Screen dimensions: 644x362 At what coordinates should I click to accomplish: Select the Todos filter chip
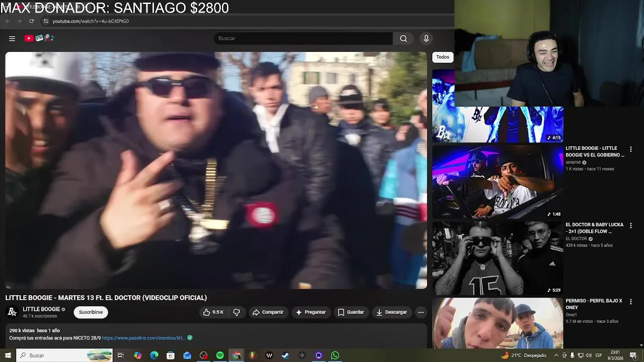pyautogui.click(x=443, y=57)
